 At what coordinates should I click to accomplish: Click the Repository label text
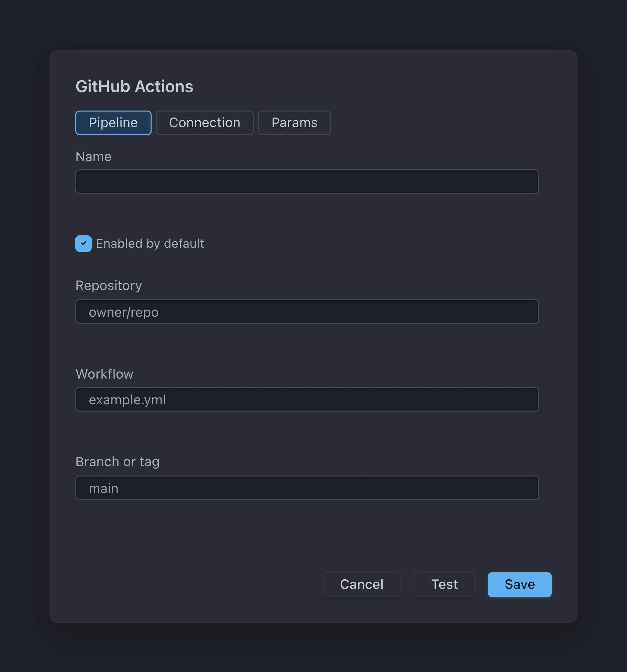[109, 286]
